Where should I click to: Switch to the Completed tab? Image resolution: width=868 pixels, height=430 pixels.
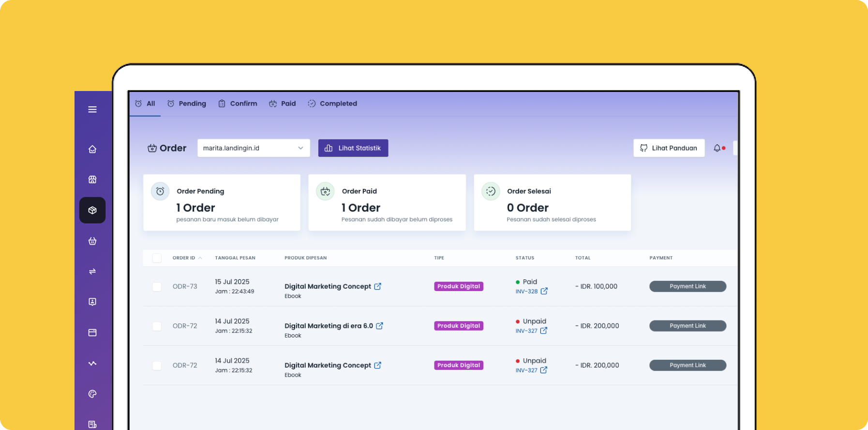(x=332, y=104)
